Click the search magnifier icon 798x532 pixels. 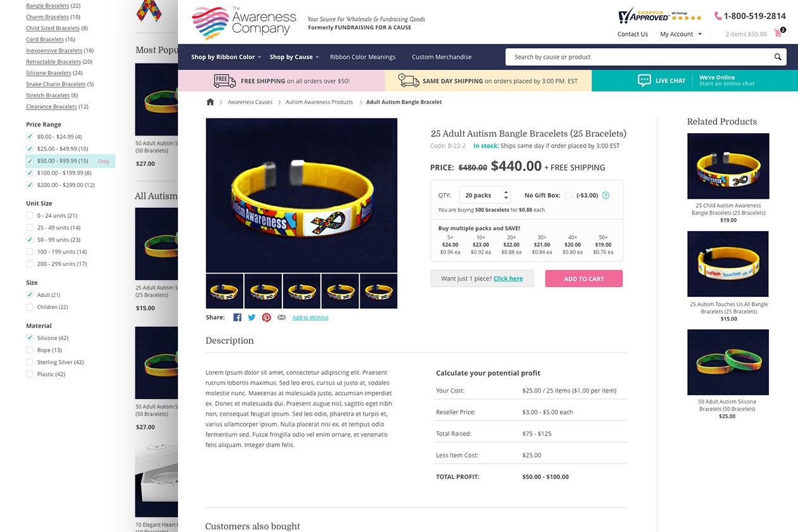pyautogui.click(x=778, y=57)
